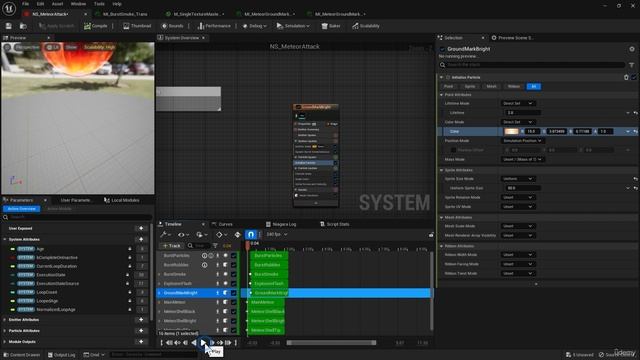Toggle enabled checkbox for BurstSmoke track
The image size is (640, 360).
pyautogui.click(x=234, y=274)
